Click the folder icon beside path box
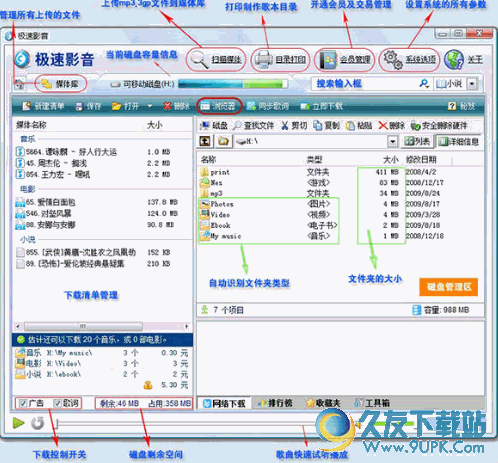This screenshot has width=498, height=463. point(223,141)
